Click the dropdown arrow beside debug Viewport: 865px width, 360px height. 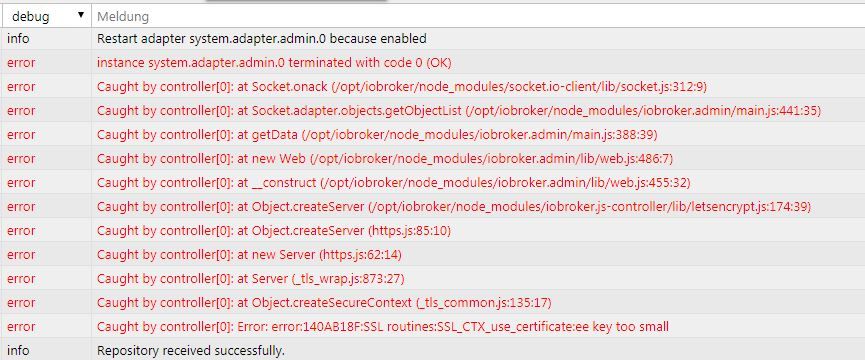(81, 15)
